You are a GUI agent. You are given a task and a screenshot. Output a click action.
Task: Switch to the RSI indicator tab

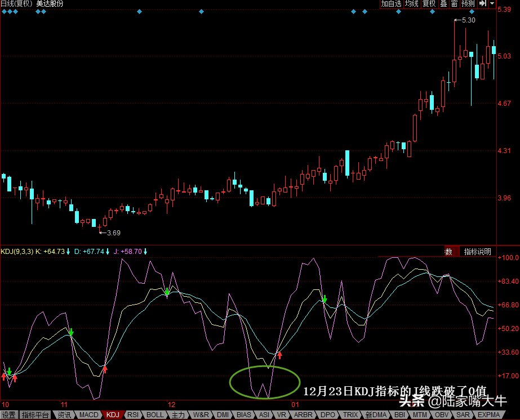133,415
